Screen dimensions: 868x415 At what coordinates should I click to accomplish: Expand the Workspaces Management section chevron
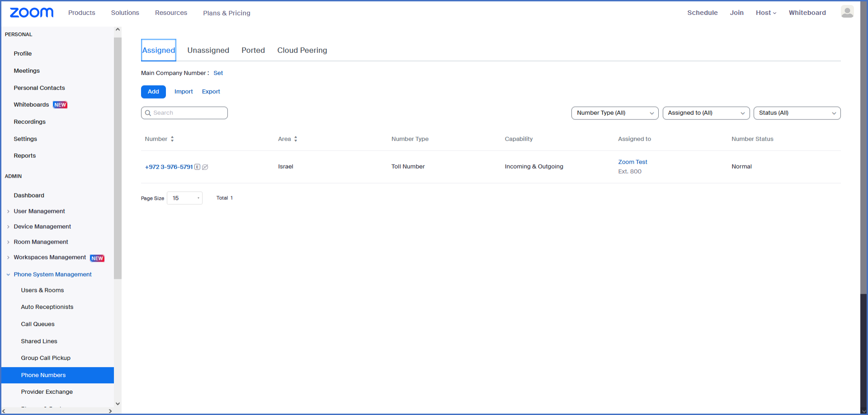[x=8, y=258]
